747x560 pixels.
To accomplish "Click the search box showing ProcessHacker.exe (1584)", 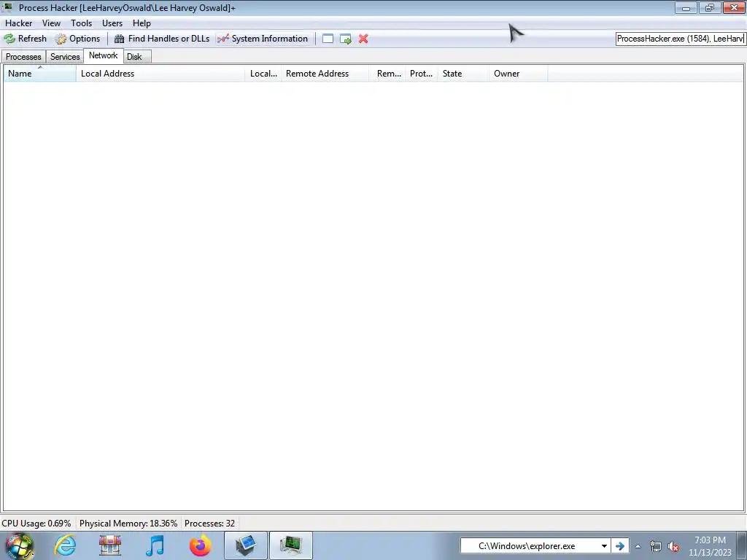I will click(x=681, y=39).
